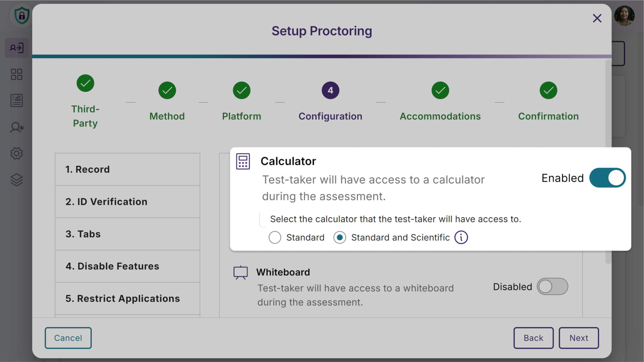The width and height of the screenshot is (644, 362).
Task: Go to Disable Features section
Action: pyautogui.click(x=127, y=266)
